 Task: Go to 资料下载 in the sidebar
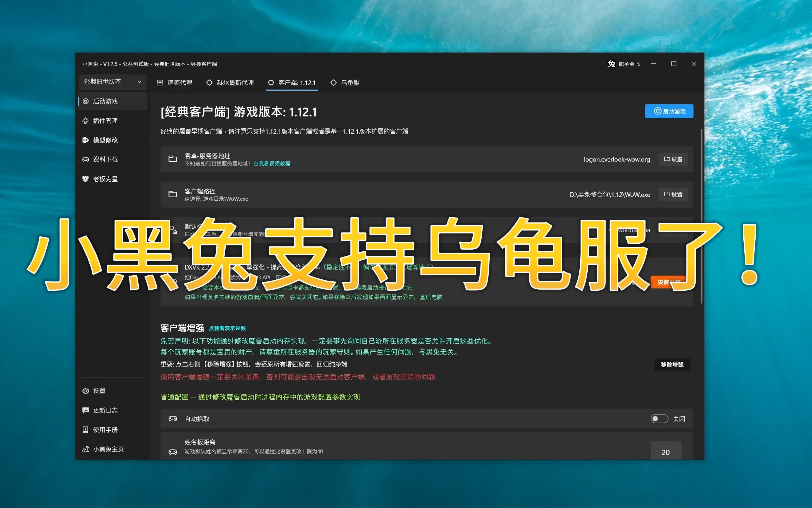[x=113, y=159]
